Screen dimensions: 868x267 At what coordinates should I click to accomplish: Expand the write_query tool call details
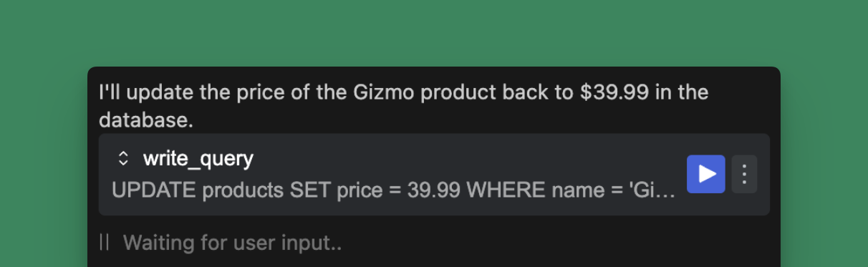click(x=123, y=159)
